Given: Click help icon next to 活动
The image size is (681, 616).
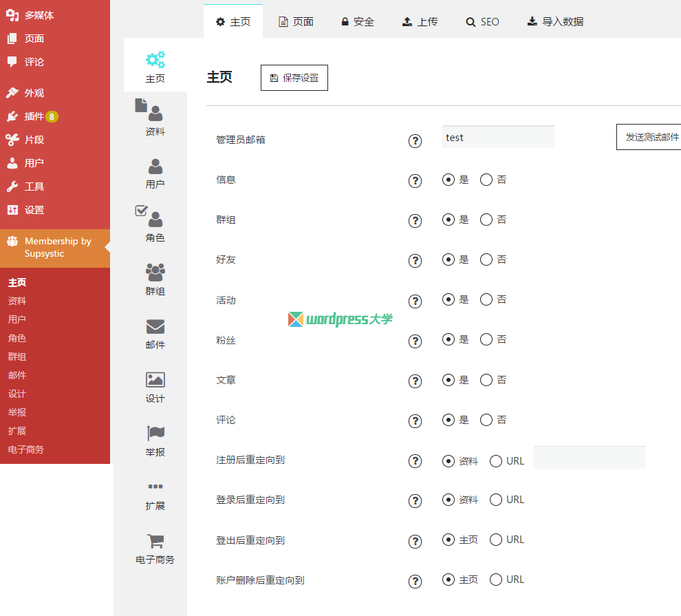Looking at the screenshot, I should (415, 301).
